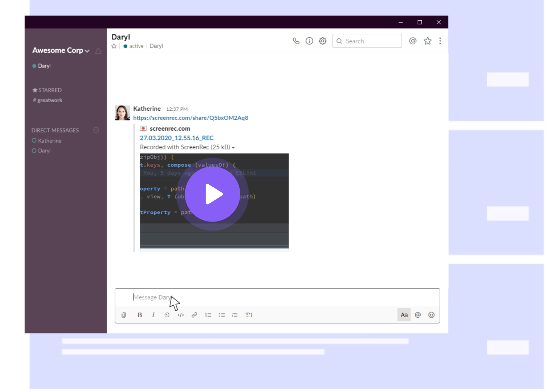Screen dimensions: 549x392
Task: Open conversation settings gear icon
Action: click(x=323, y=41)
